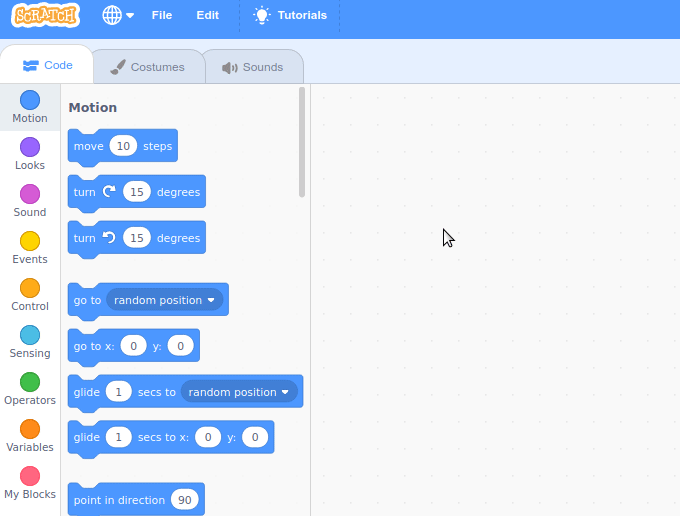Click the move steps block
This screenshot has height=516, width=680.
(123, 146)
